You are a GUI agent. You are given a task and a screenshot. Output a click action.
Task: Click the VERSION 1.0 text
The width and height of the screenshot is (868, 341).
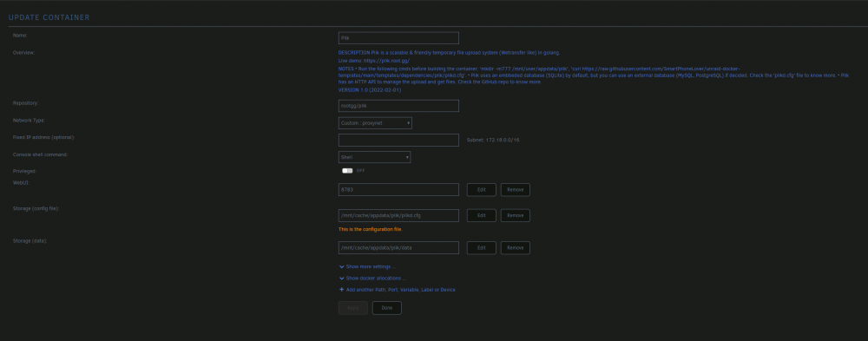click(369, 90)
